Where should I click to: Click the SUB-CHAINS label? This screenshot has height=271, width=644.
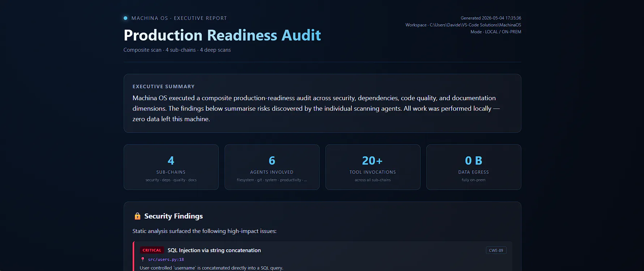pos(171,172)
